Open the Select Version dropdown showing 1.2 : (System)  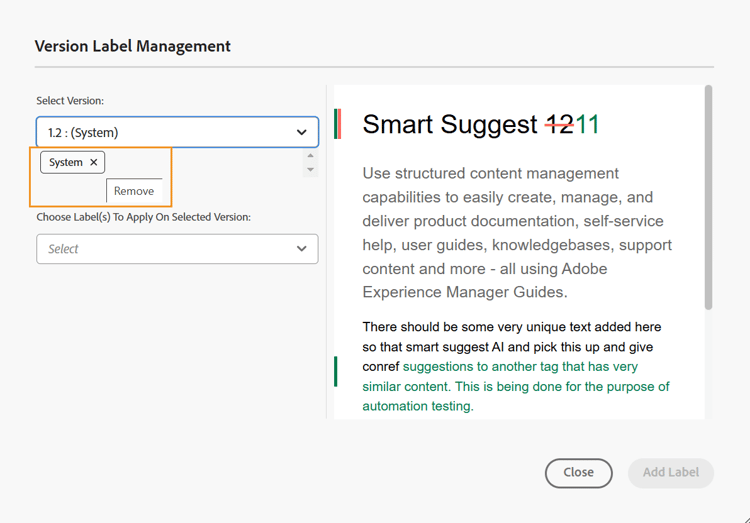pos(177,132)
